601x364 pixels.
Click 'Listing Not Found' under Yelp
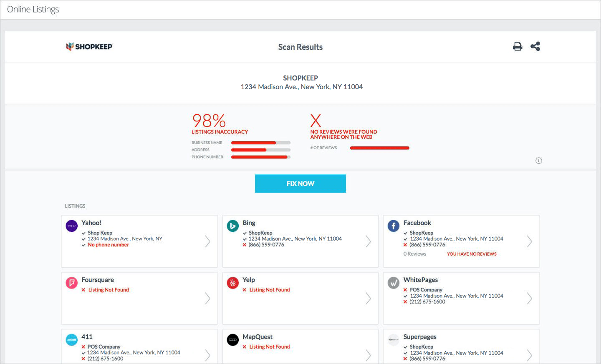(270, 290)
